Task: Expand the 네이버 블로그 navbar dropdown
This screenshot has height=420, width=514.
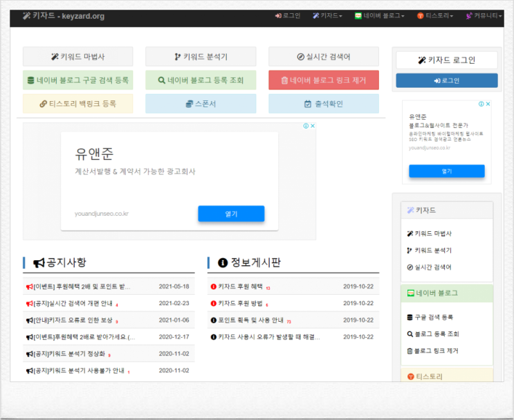Action: click(379, 16)
